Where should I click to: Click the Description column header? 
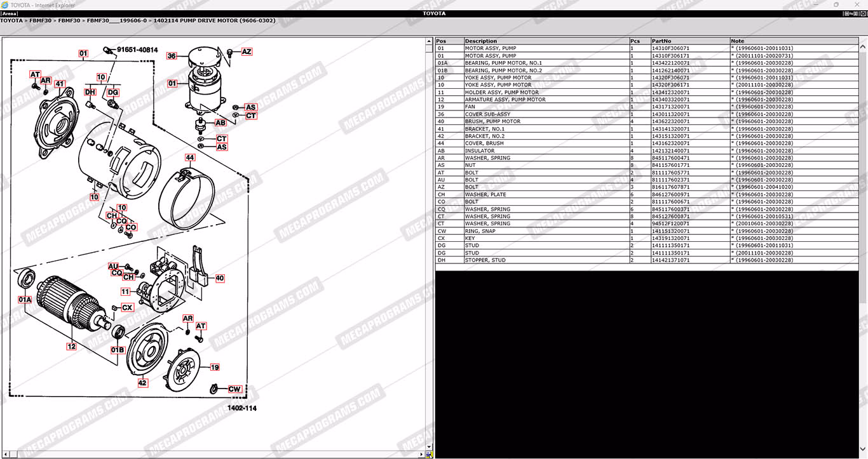480,41
